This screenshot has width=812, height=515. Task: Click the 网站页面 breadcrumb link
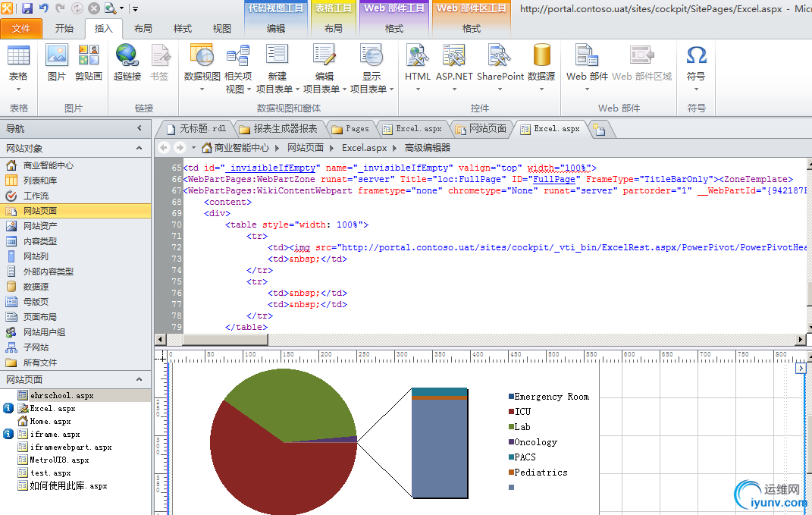(x=305, y=148)
